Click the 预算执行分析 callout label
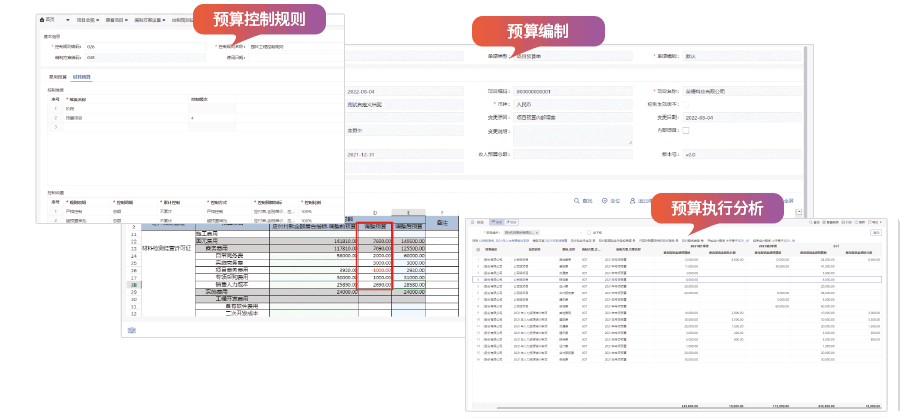This screenshot has width=900, height=418. 716,209
